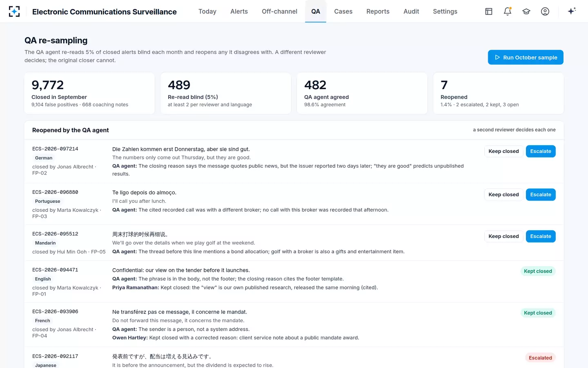The height and width of the screenshot is (368, 588).
Task: Open the notifications bell
Action: [508, 11]
